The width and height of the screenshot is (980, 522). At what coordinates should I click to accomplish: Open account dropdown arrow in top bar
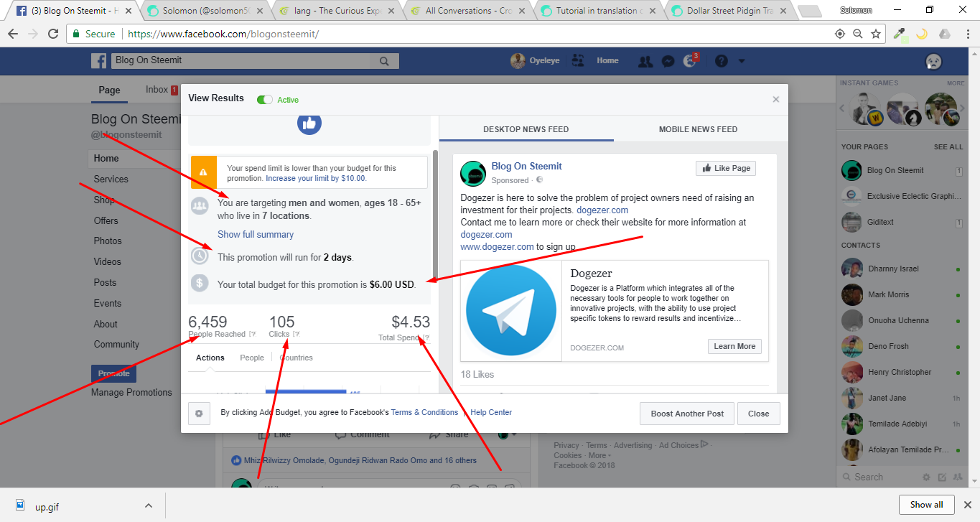click(x=742, y=61)
